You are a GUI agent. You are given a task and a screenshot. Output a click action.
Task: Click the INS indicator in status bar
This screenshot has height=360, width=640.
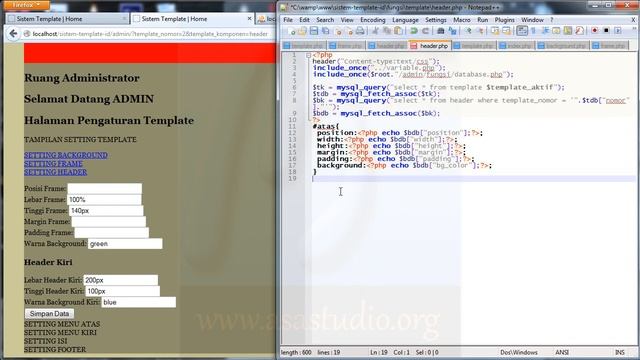point(620,352)
